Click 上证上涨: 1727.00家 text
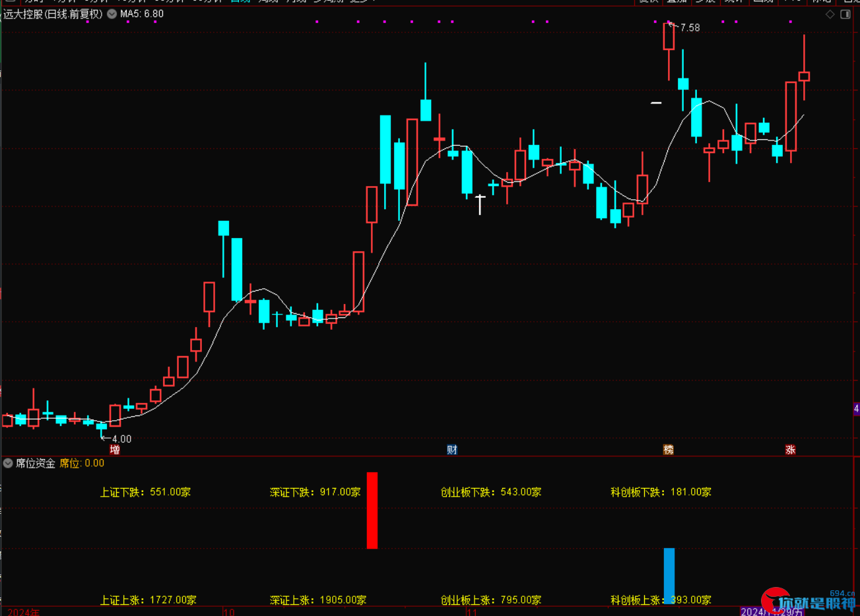The height and width of the screenshot is (616, 860). [148, 600]
